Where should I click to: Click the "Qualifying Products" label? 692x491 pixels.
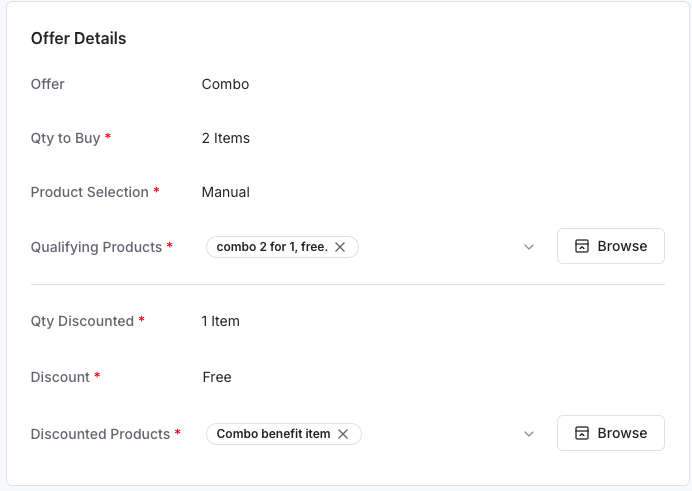pyautogui.click(x=96, y=247)
